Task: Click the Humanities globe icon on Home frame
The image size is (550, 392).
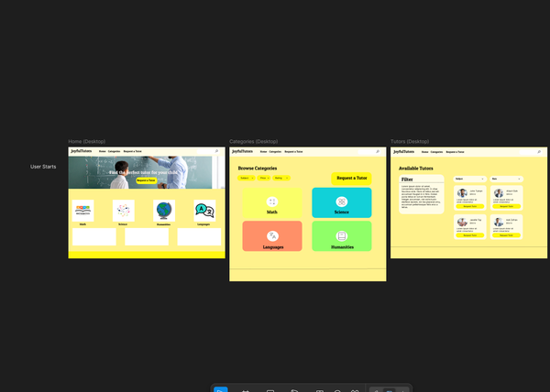Action: [164, 210]
